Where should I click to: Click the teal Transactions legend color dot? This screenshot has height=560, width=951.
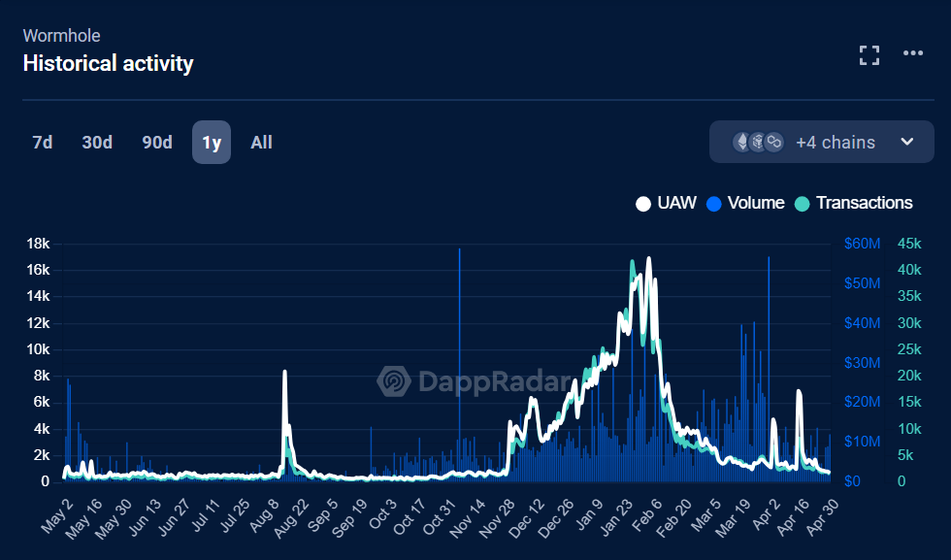802,204
